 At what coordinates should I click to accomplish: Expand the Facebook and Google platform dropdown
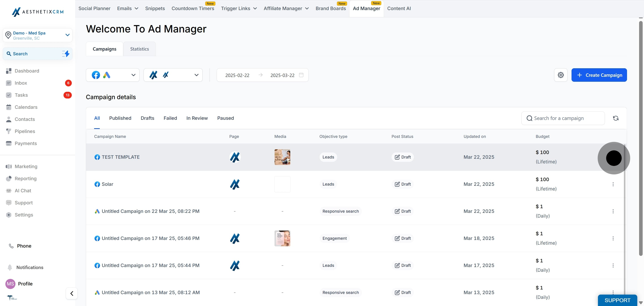[113, 75]
